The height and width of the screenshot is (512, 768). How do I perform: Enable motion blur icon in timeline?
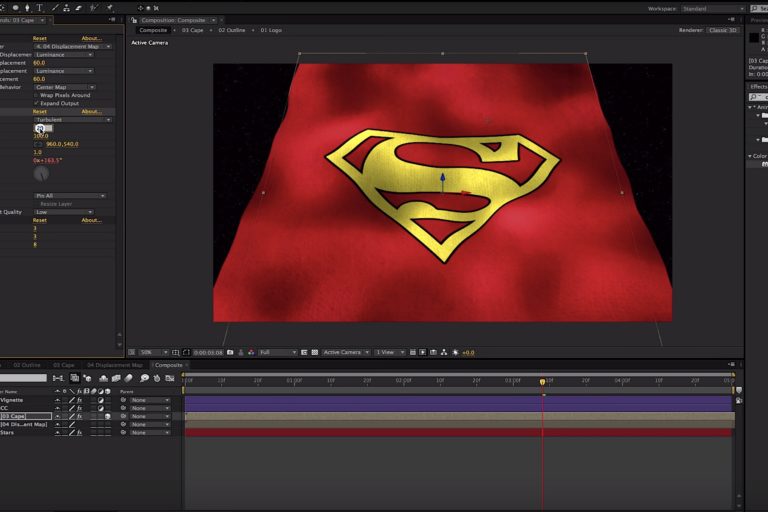click(128, 378)
